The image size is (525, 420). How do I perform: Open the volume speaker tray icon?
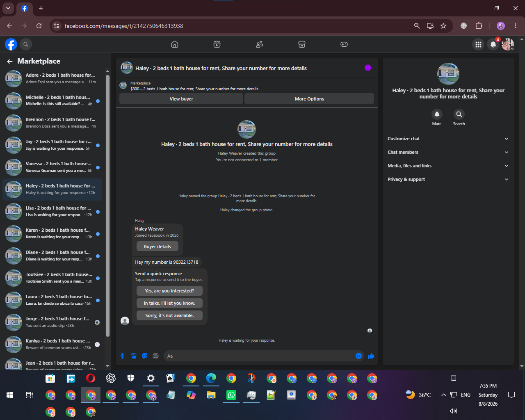point(454,411)
